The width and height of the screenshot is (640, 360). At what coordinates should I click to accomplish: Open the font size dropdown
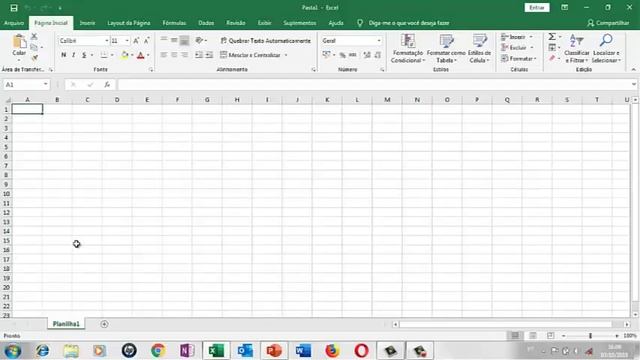pos(127,41)
